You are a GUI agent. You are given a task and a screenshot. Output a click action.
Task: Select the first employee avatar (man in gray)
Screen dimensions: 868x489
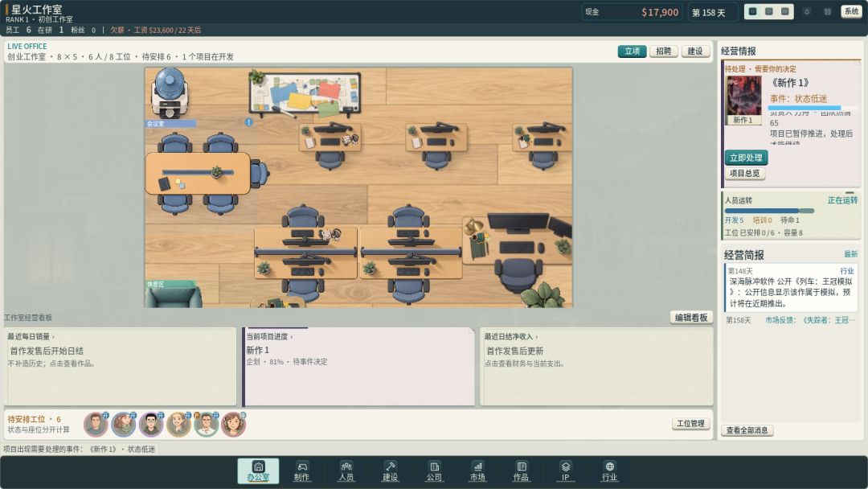coord(96,424)
